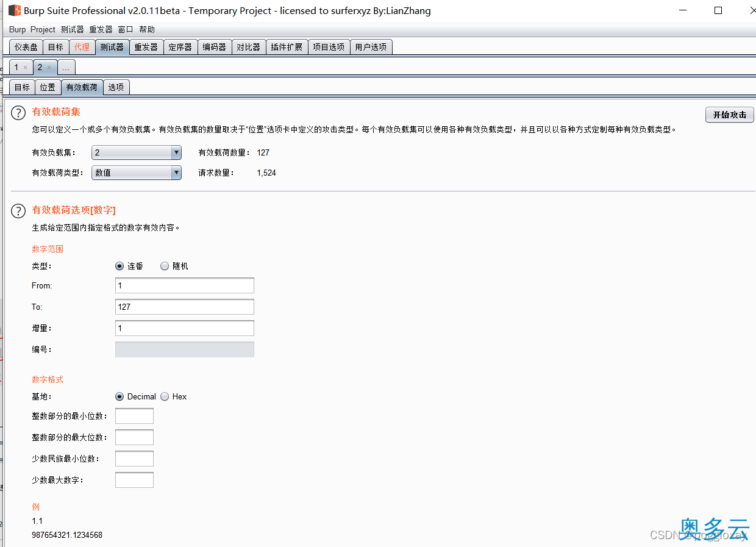Close Intruder tab 2
This screenshot has height=547, width=756.
[49, 68]
